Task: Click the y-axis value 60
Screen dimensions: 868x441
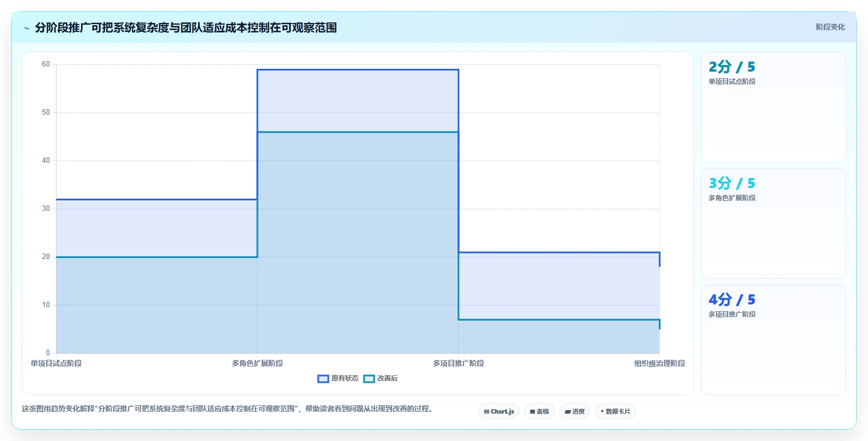Action: [x=46, y=64]
